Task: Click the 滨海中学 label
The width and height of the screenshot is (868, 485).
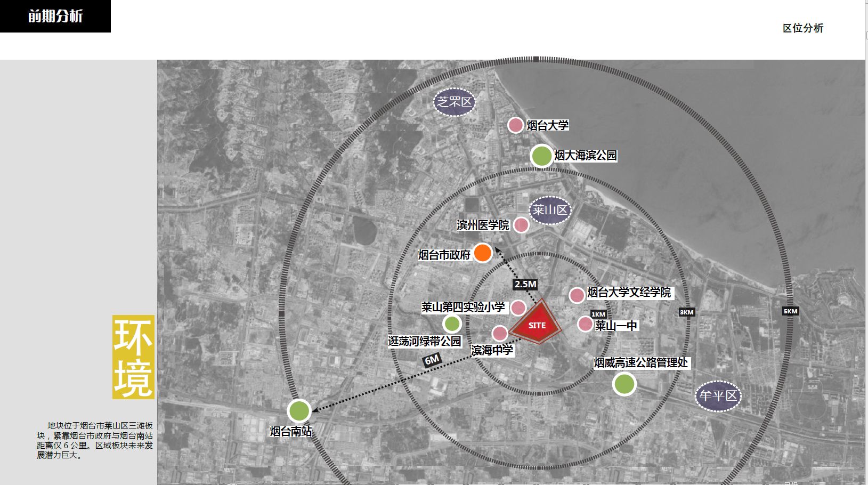Action: click(x=492, y=350)
